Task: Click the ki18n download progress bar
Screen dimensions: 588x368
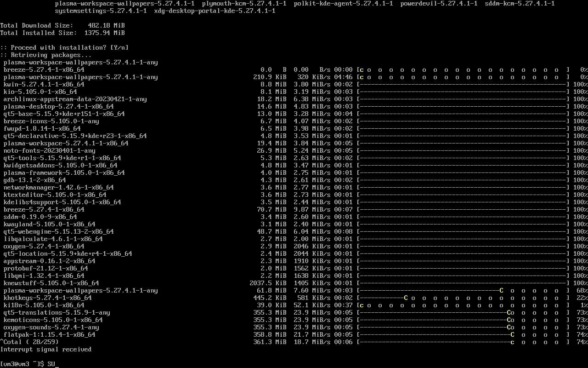Action: click(463, 305)
